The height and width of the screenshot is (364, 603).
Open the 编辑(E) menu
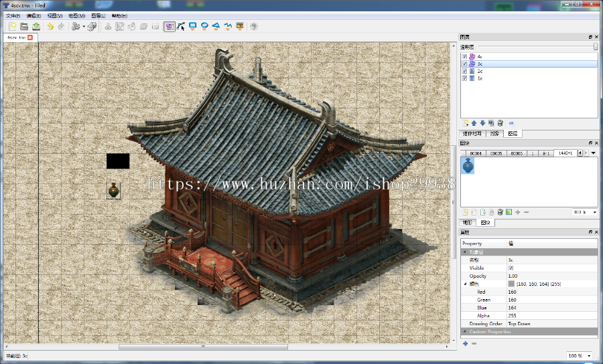pyautogui.click(x=34, y=16)
